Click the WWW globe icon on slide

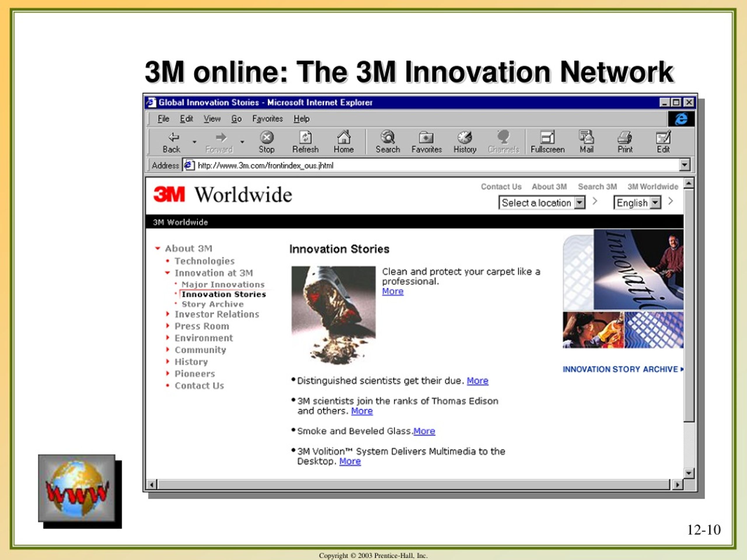77,488
